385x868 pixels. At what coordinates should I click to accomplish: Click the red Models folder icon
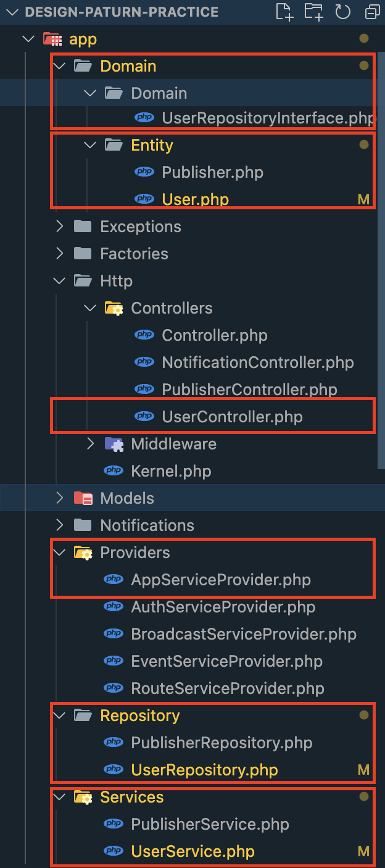coord(83,498)
